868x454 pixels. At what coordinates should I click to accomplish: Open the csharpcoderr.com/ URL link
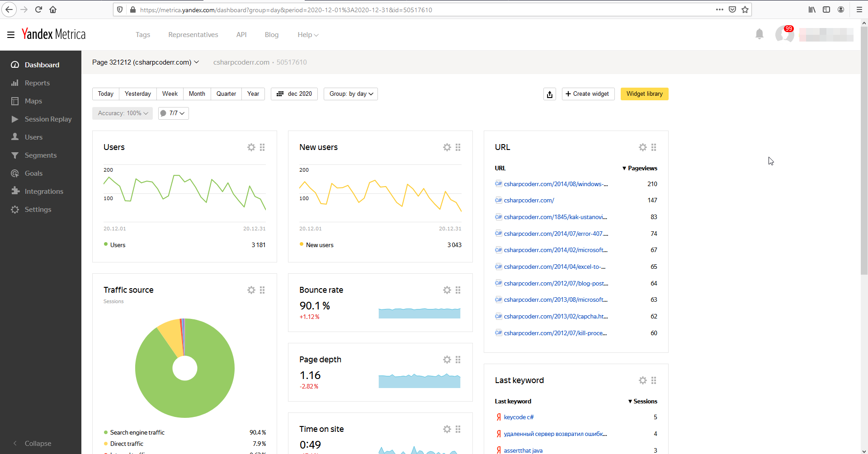(529, 201)
